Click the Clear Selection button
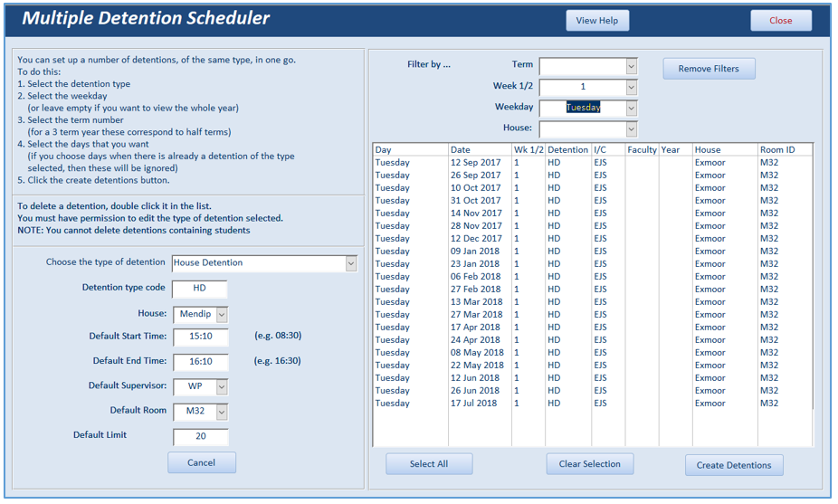The image size is (838, 504). (x=589, y=464)
